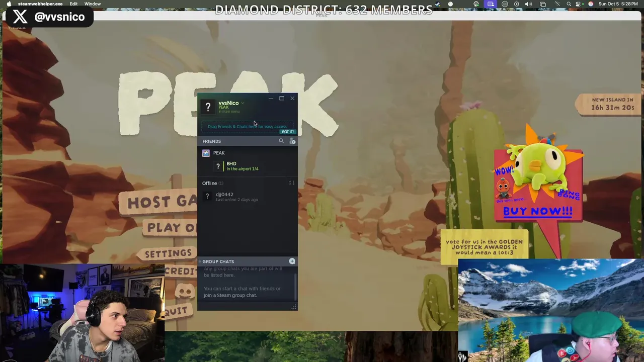Click the volume icon in menu bar
Image resolution: width=644 pixels, height=362 pixels.
click(x=528, y=4)
